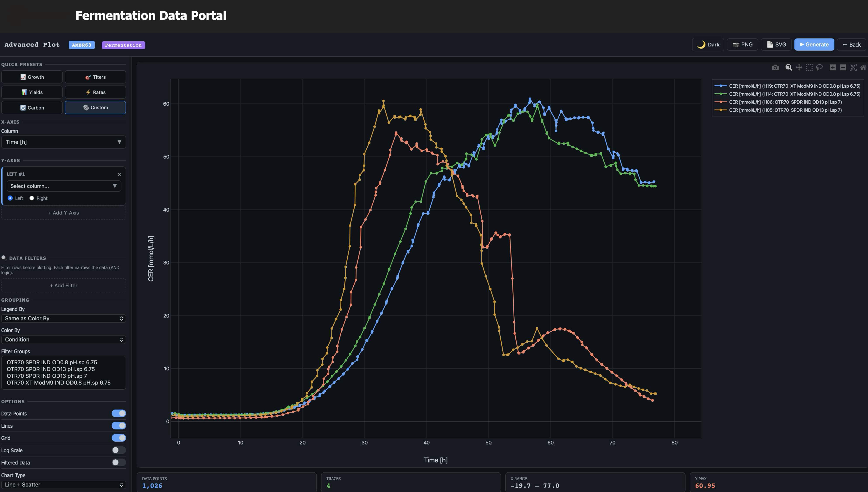The image size is (868, 492).
Task: Apply the Yields quick preset
Action: [x=32, y=92]
